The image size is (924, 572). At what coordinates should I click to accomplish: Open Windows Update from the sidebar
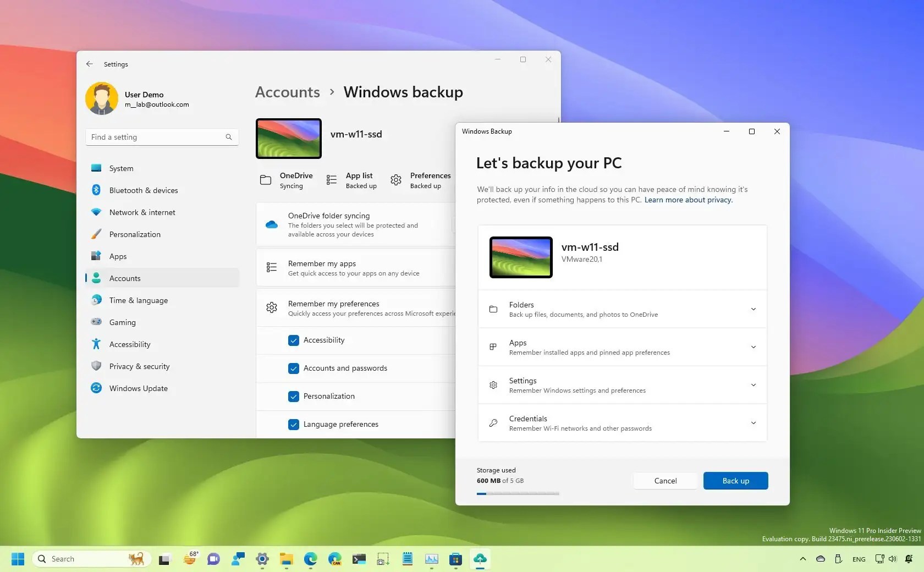138,388
